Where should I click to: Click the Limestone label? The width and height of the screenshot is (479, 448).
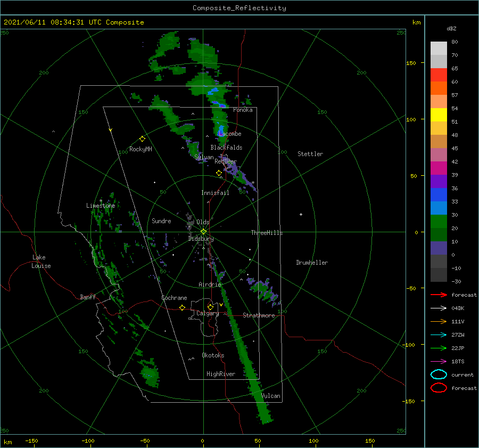point(101,206)
